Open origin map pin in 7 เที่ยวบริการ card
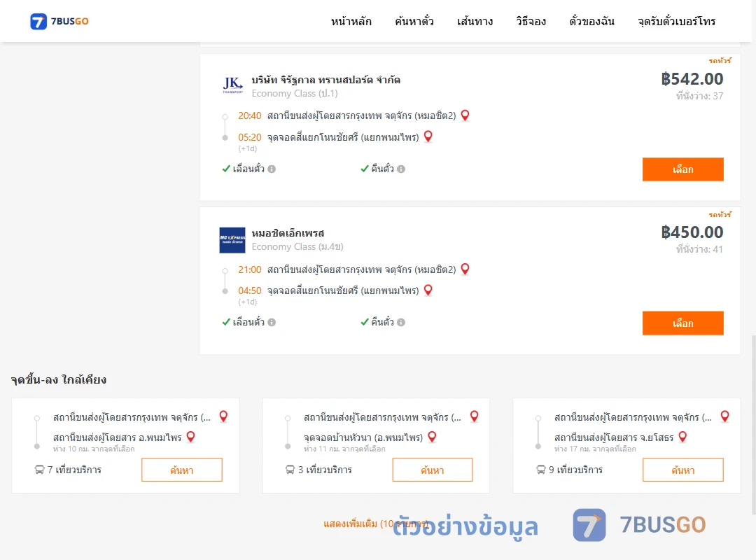Image resolution: width=756 pixels, height=560 pixels. [223, 416]
